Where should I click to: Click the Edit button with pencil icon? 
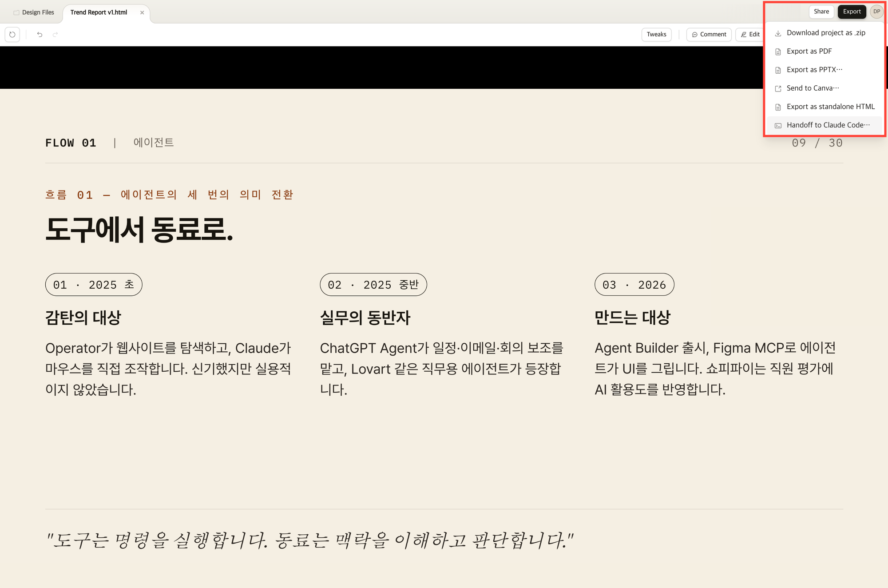750,34
